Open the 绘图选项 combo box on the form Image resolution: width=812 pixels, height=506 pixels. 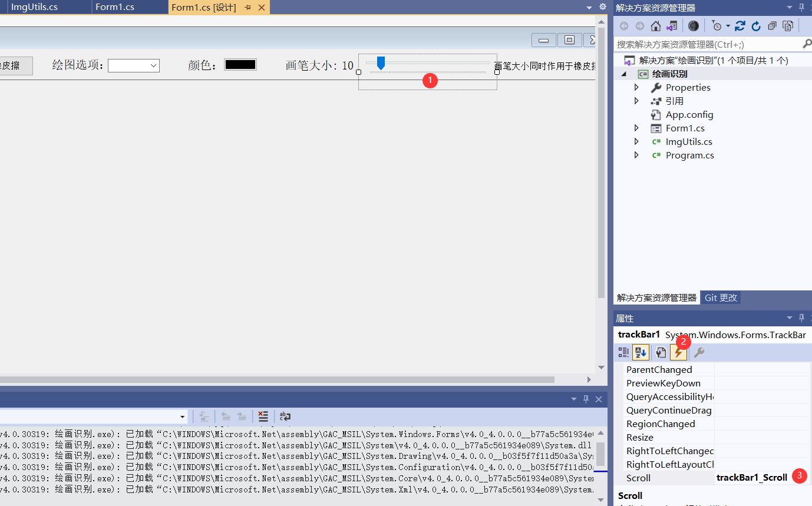click(134, 65)
